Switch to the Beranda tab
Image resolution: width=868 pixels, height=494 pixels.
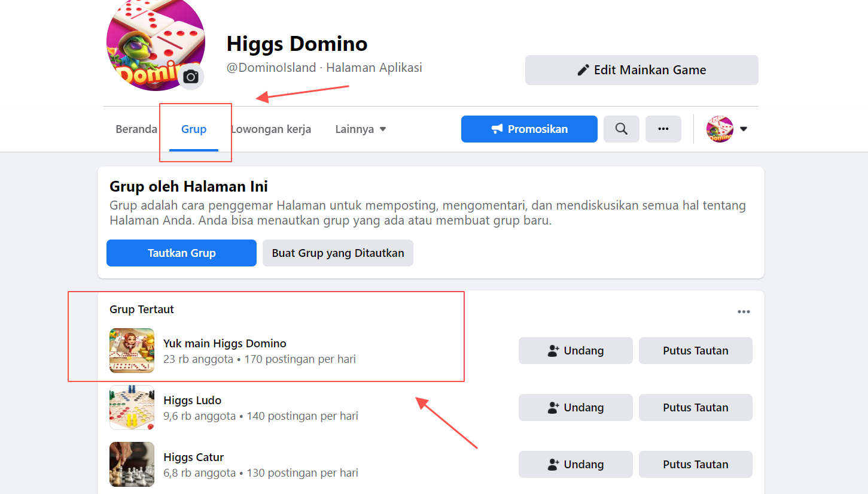(136, 129)
